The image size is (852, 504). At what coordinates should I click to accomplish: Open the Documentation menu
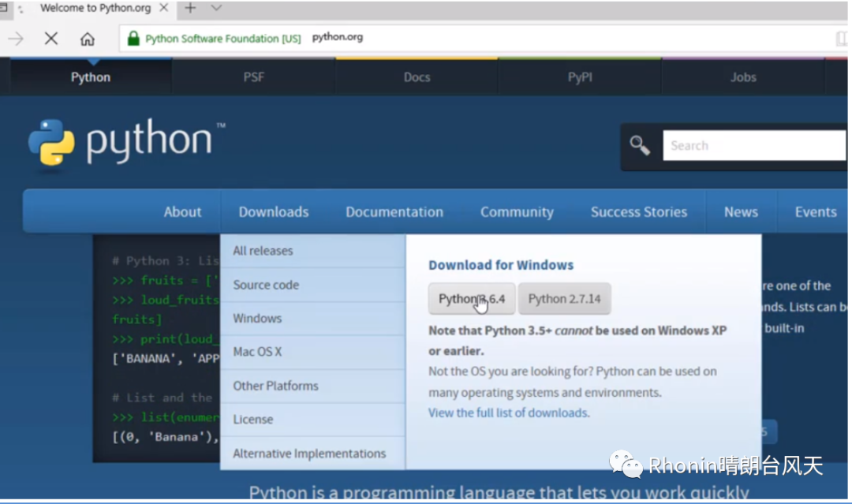(394, 212)
